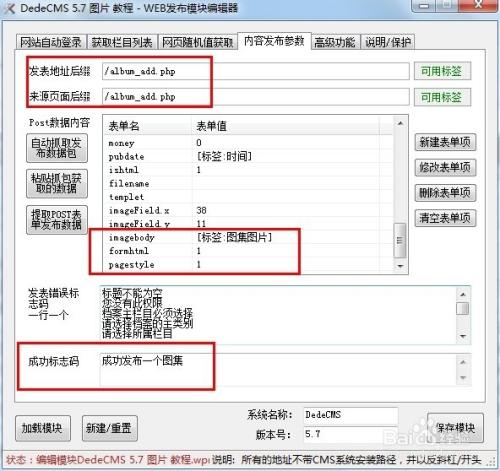This screenshot has height=471, width=500.
Task: Select the money row in form list
Action: pyautogui.click(x=248, y=143)
